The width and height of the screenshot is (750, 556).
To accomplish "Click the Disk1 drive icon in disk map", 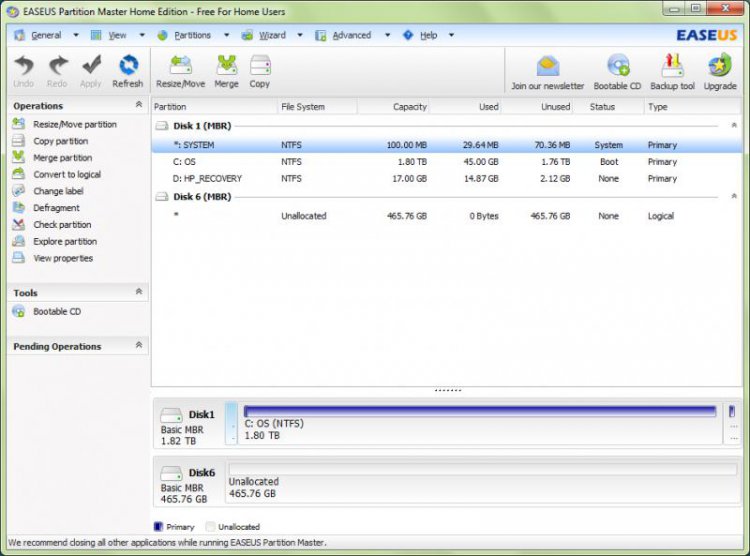I will click(171, 414).
